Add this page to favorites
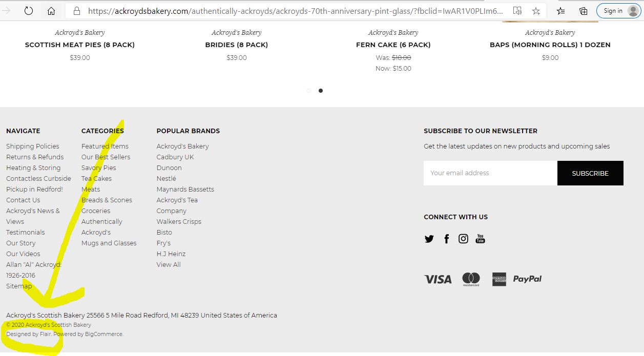This screenshot has width=644, height=356. 536,11
